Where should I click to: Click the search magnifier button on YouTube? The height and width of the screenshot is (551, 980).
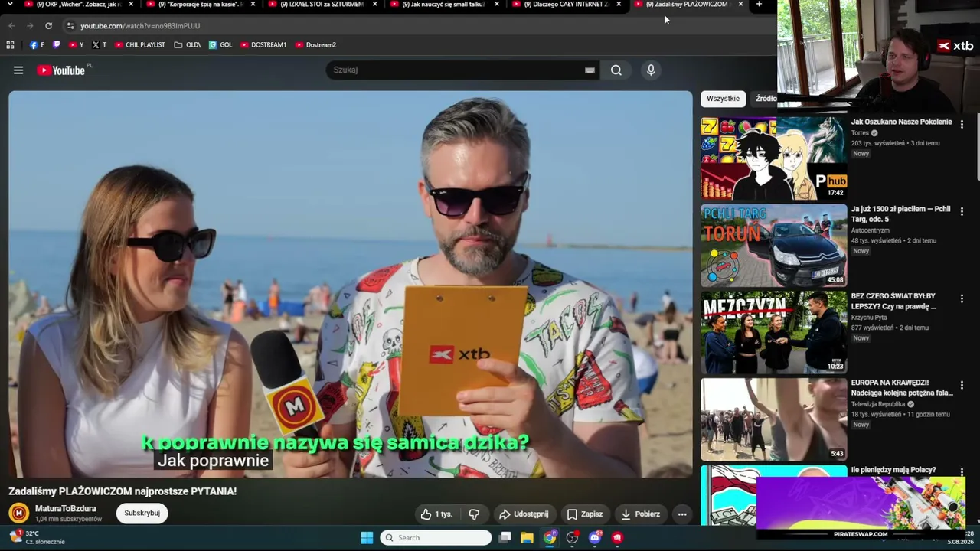616,70
